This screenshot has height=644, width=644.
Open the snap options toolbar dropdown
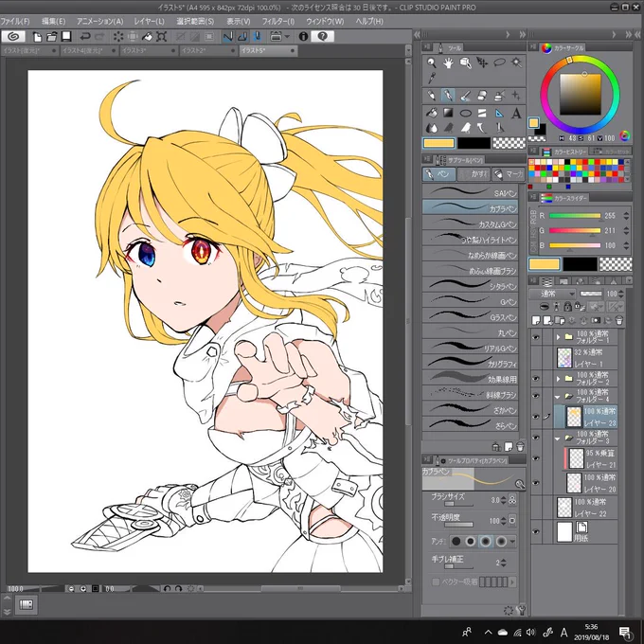click(287, 37)
